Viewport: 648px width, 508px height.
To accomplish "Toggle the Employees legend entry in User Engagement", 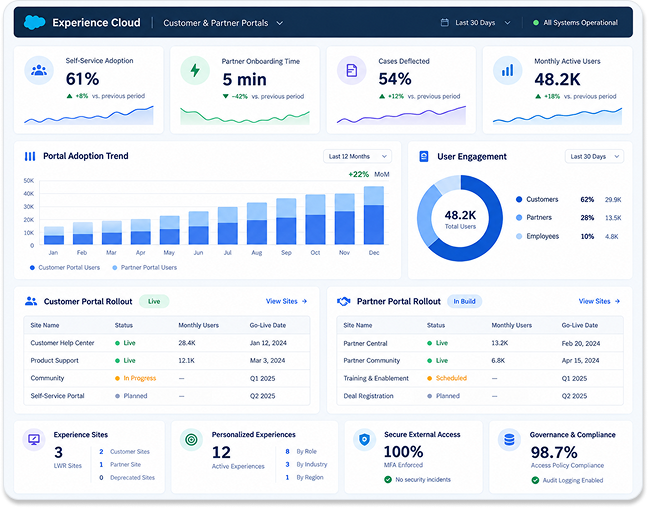I will [x=538, y=236].
